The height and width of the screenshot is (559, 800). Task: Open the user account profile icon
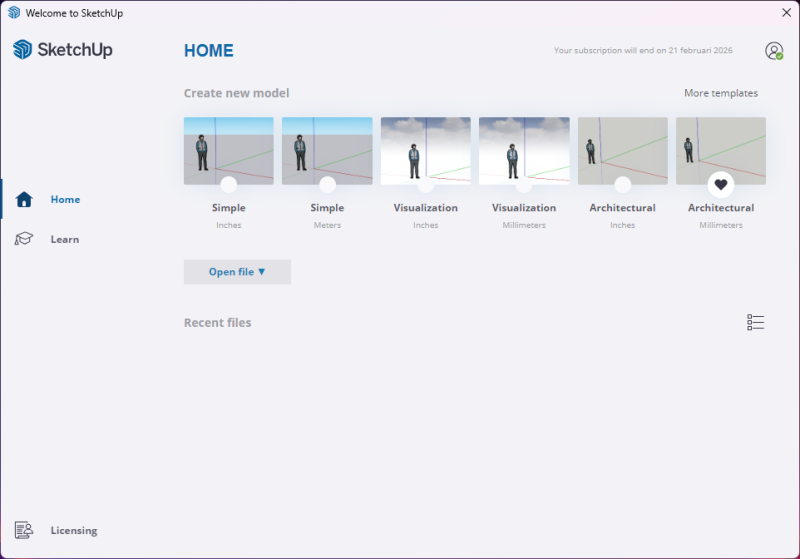(774, 51)
